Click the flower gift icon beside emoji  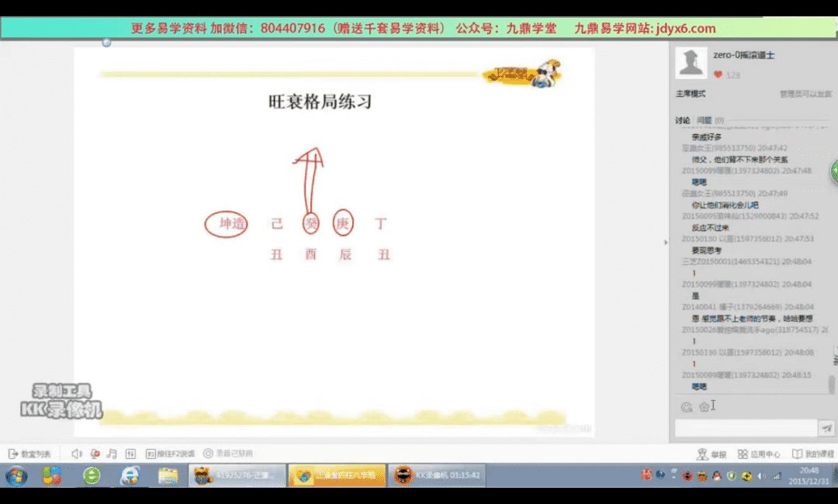tap(703, 407)
